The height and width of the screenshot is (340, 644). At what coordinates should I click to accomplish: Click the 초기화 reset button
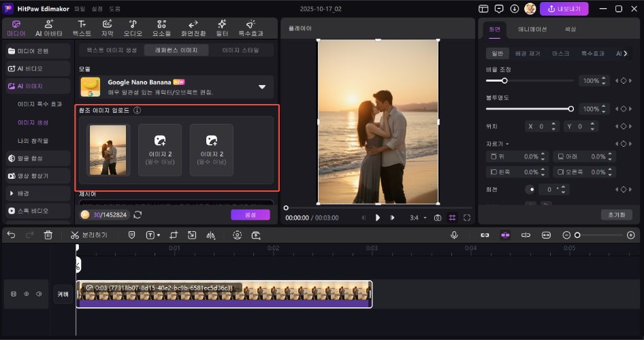[x=616, y=214]
